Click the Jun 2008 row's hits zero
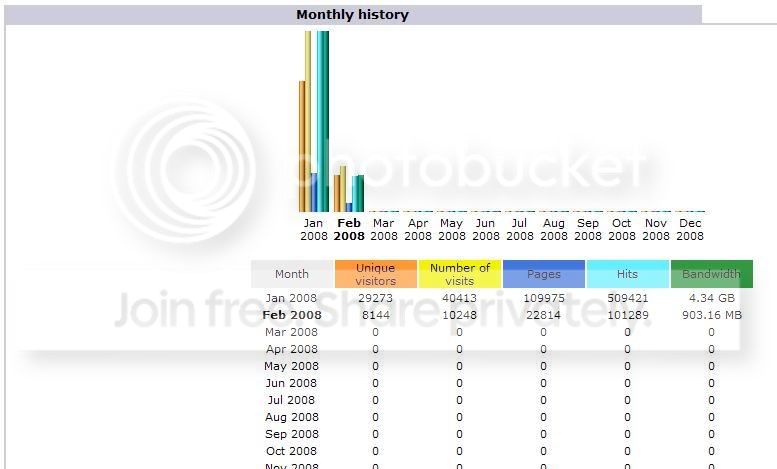 (x=627, y=383)
